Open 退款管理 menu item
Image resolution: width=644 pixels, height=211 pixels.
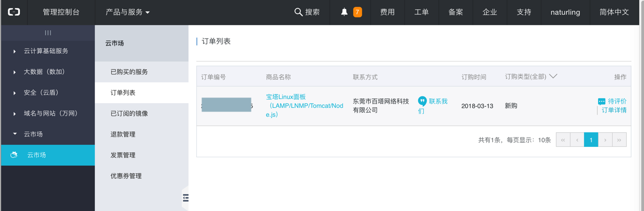pyautogui.click(x=123, y=134)
